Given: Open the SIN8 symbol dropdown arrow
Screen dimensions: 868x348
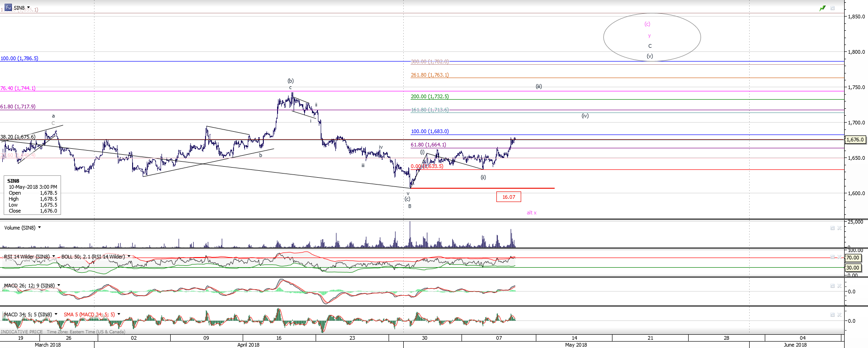Looking at the screenshot, I should click(x=28, y=7).
